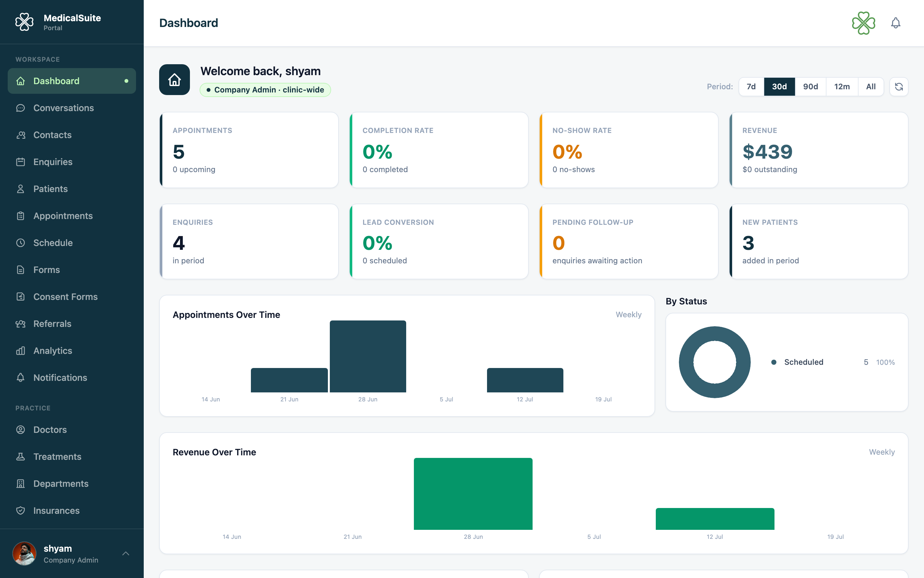Click the 21 Jun bar in Appointments Over Time

click(x=289, y=380)
